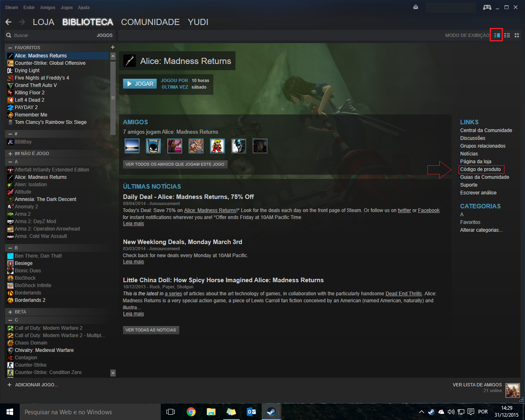The height and width of the screenshot is (420, 525).
Task: Select Dying Light in the game list
Action: coord(58,71)
